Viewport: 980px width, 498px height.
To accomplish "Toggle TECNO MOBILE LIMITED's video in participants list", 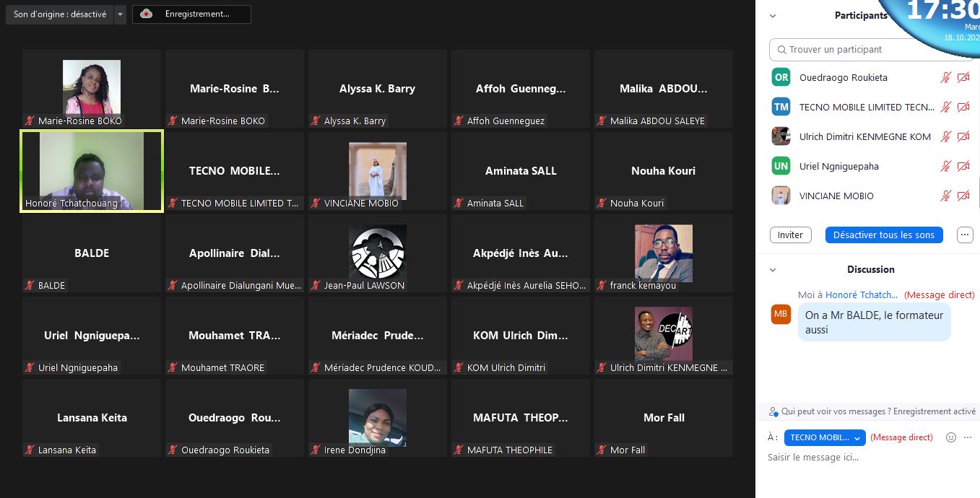I will pos(963,107).
